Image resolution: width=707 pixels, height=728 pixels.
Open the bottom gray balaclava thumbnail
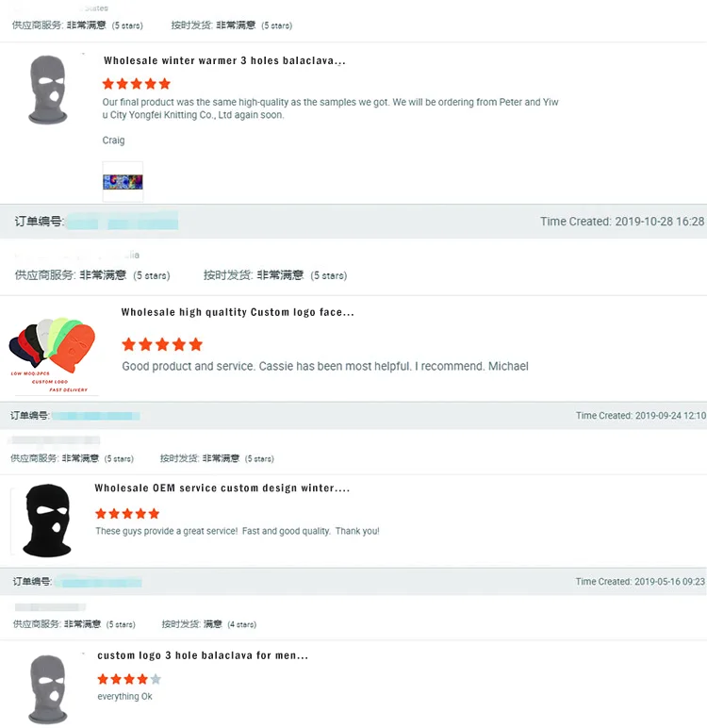[48, 689]
